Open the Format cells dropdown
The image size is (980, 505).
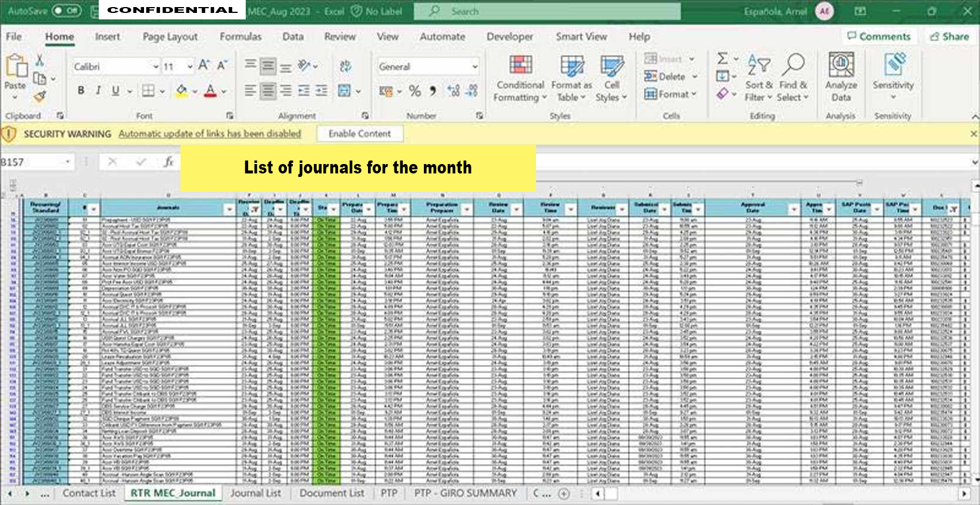(x=670, y=93)
